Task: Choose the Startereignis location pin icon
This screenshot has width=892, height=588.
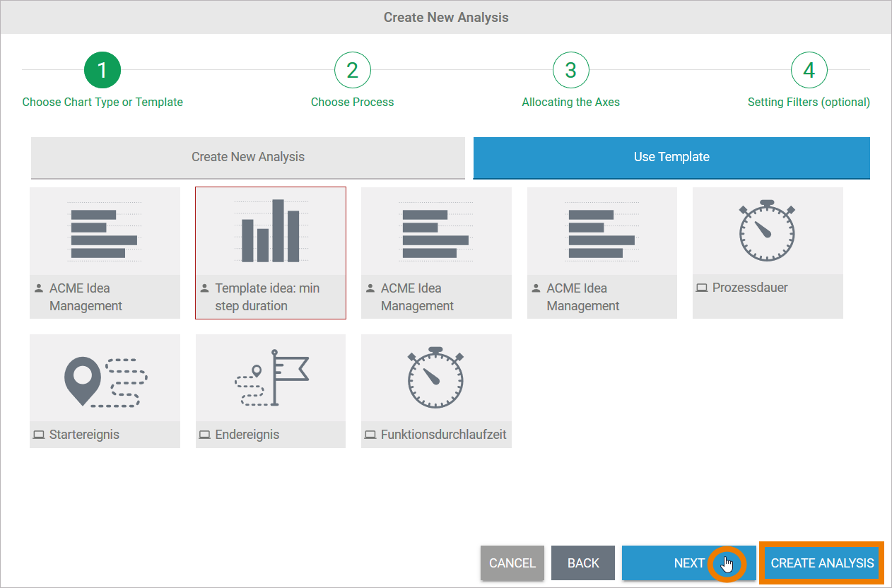Action: [105, 382]
